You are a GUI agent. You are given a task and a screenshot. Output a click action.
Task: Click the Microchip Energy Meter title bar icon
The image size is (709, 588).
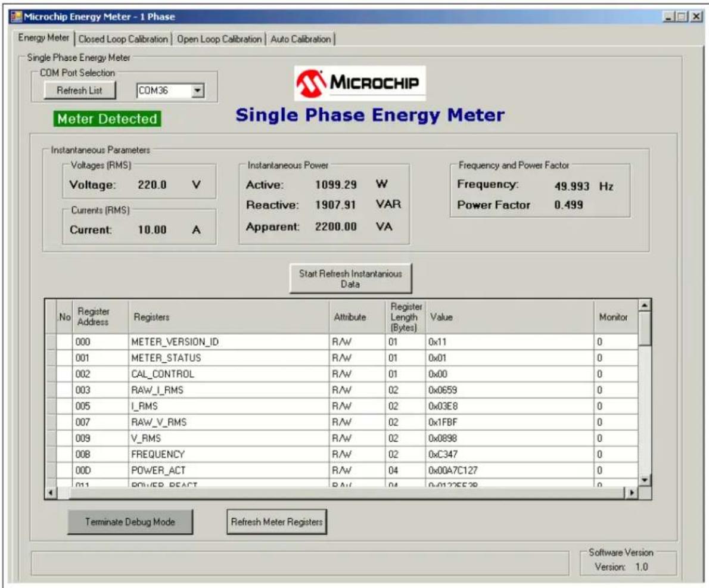(16, 17)
